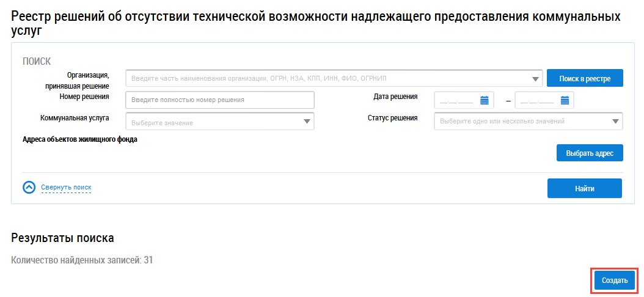Click the Создать button

[615, 281]
